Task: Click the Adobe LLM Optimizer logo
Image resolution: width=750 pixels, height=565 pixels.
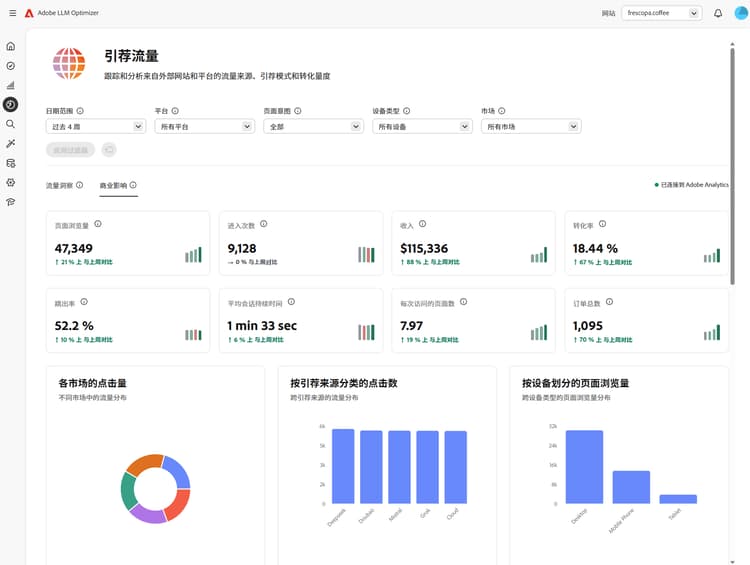Action: 29,13
